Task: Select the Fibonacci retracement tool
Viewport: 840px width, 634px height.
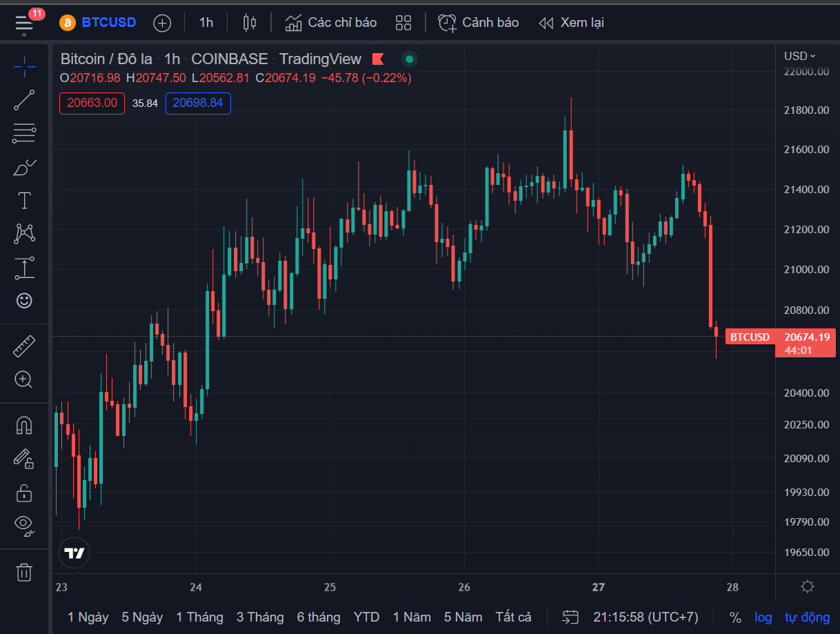Action: pyautogui.click(x=24, y=134)
